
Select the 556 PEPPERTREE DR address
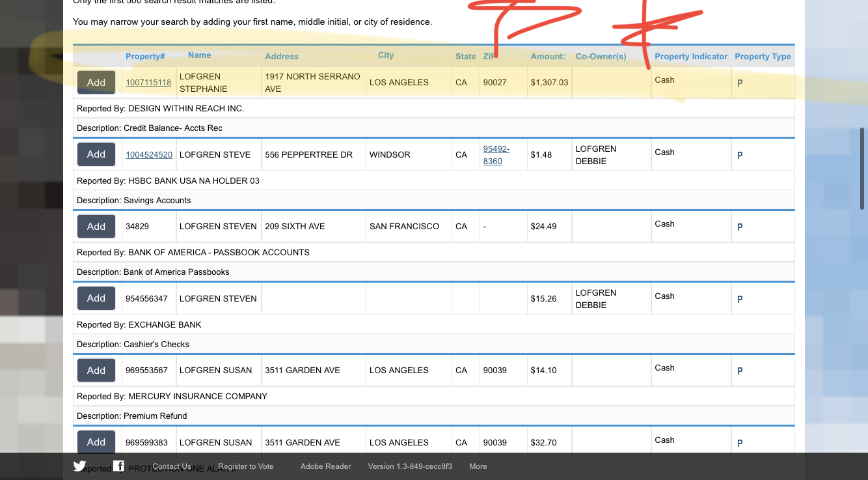pos(308,155)
